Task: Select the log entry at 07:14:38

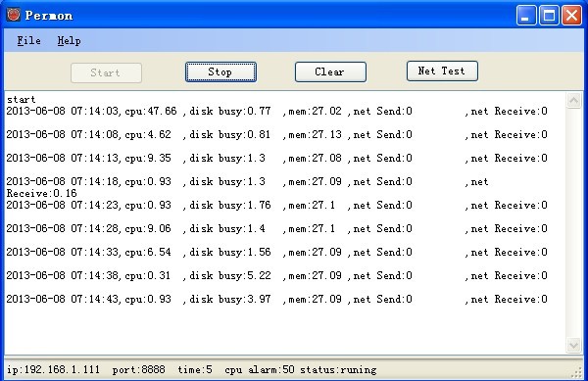Action: click(x=276, y=276)
